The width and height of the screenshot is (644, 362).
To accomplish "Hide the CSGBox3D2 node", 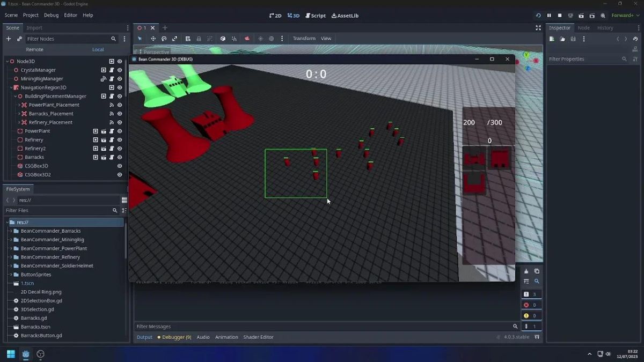I will pyautogui.click(x=120, y=175).
